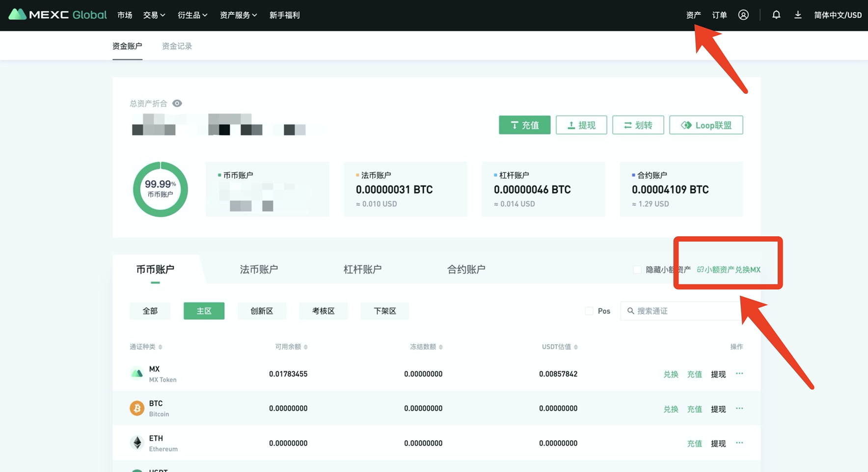
Task: Click 兑换 in MX row
Action: point(671,374)
